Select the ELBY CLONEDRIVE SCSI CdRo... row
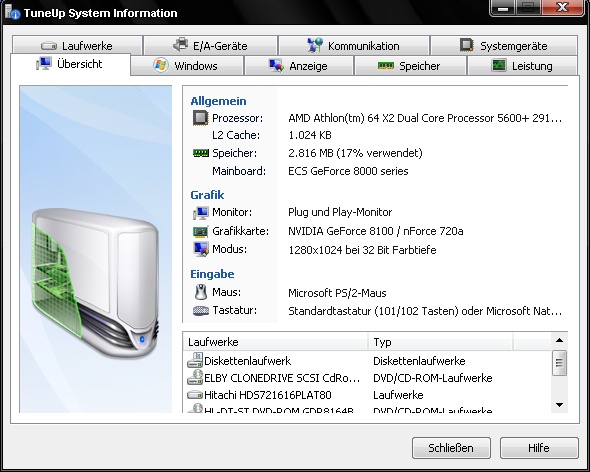The width and height of the screenshot is (590, 472). [x=368, y=378]
